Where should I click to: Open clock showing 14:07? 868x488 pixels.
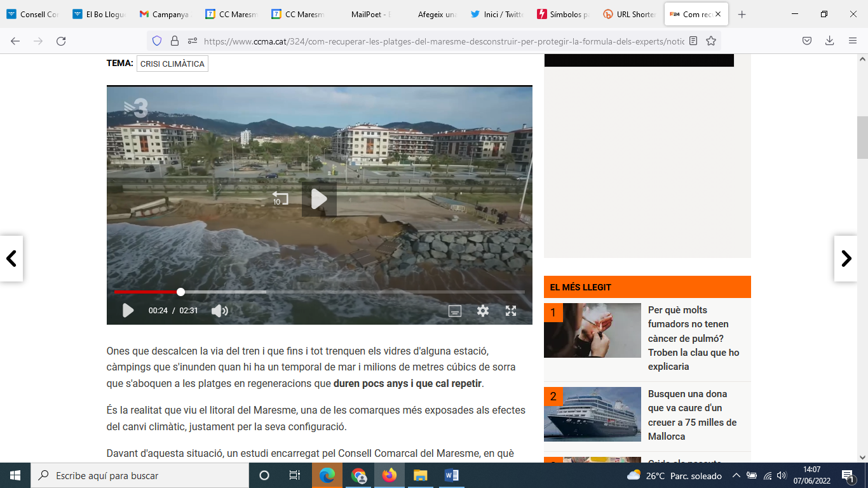click(811, 475)
